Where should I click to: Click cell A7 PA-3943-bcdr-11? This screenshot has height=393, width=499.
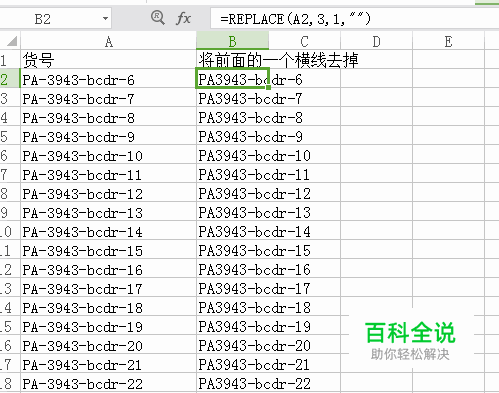tap(108, 174)
